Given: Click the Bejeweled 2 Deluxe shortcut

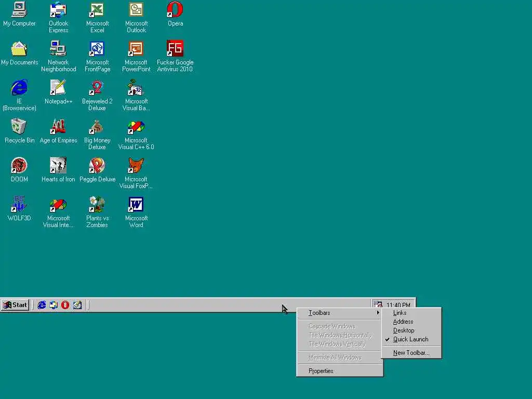Looking at the screenshot, I should click(97, 96).
